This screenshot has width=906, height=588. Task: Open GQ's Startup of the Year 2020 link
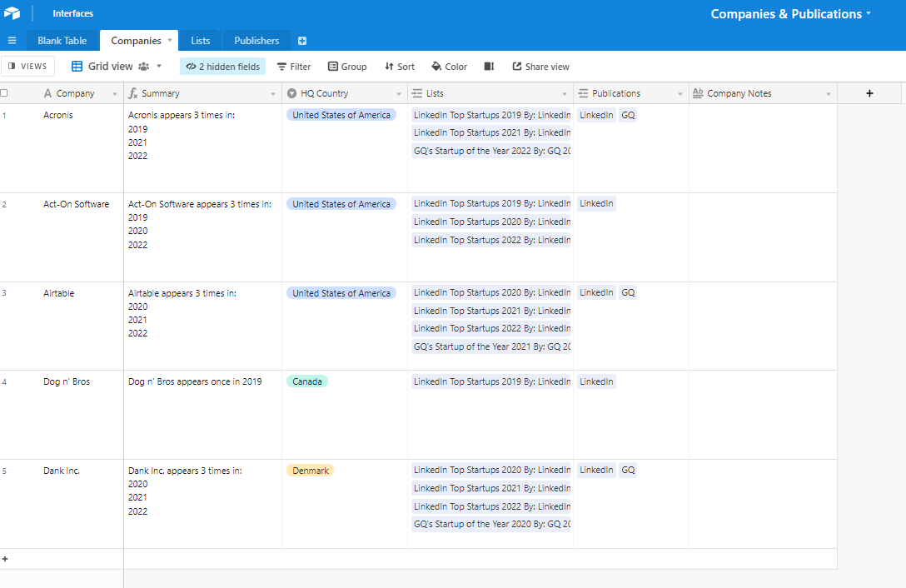tap(491, 525)
